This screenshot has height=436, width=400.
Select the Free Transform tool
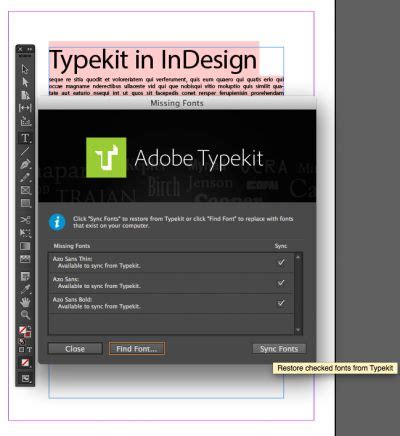[x=25, y=233]
